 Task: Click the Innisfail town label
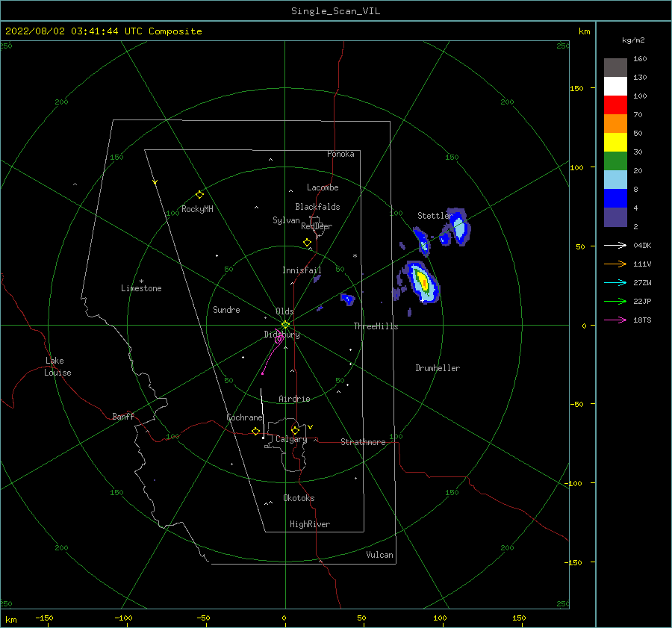[x=302, y=270]
